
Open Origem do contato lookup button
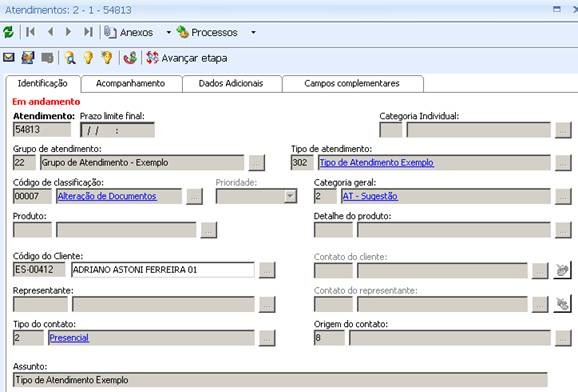pyautogui.click(x=563, y=338)
